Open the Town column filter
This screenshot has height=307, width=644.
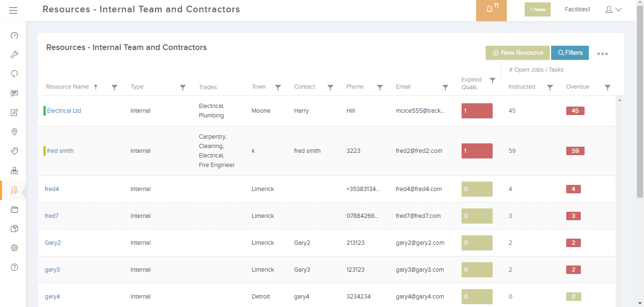[278, 87]
